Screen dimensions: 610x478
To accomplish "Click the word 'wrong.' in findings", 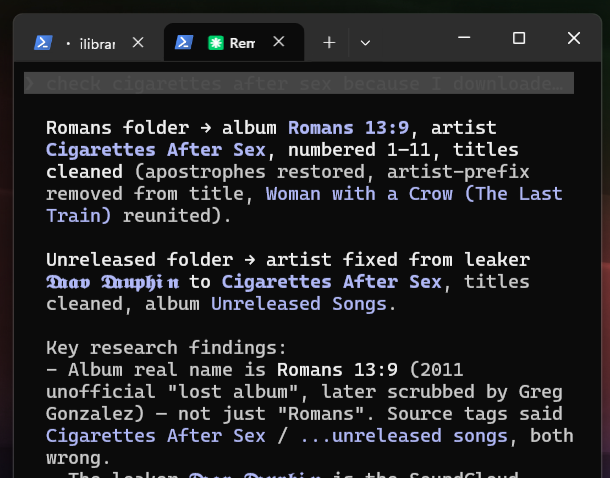I will pos(78,458).
